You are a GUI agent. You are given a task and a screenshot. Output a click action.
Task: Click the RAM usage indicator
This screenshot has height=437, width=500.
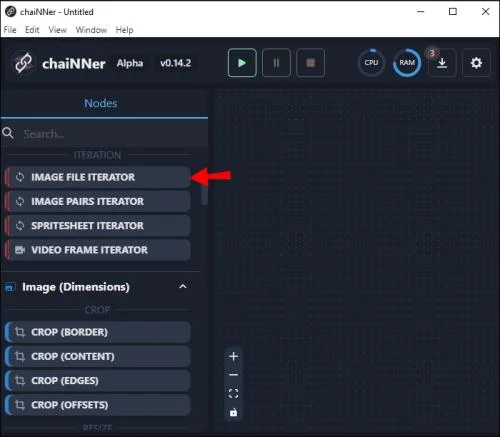click(407, 63)
